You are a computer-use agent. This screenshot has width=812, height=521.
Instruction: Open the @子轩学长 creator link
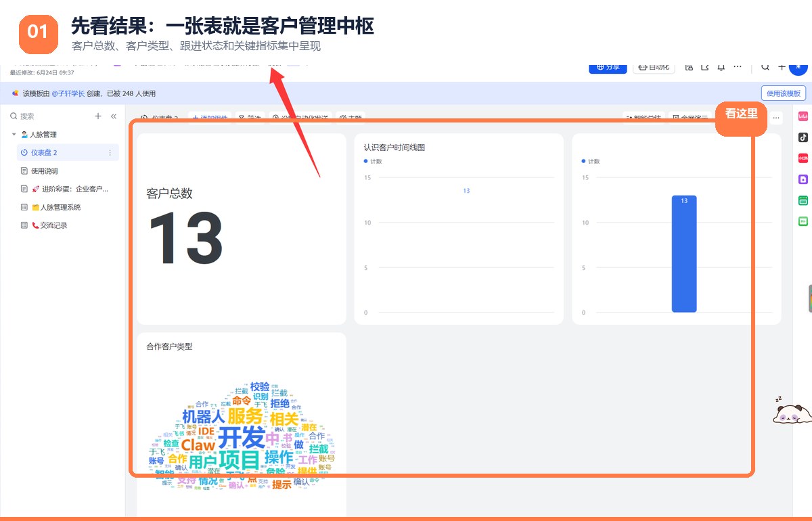(x=68, y=93)
